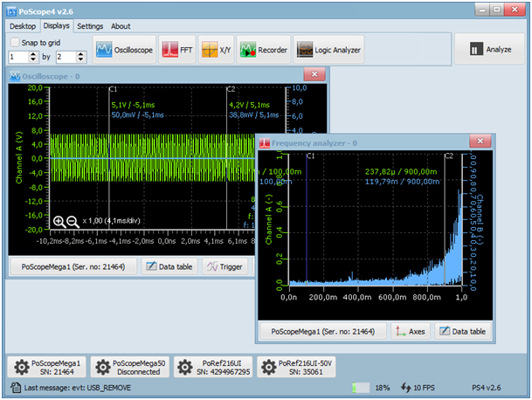Open the Recorder display

[x=264, y=50]
